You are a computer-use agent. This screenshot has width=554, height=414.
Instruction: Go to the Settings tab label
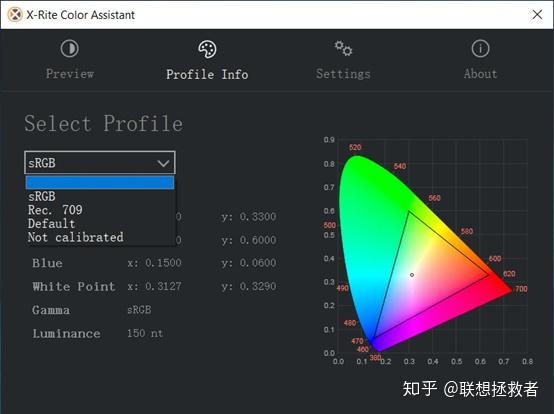[343, 74]
